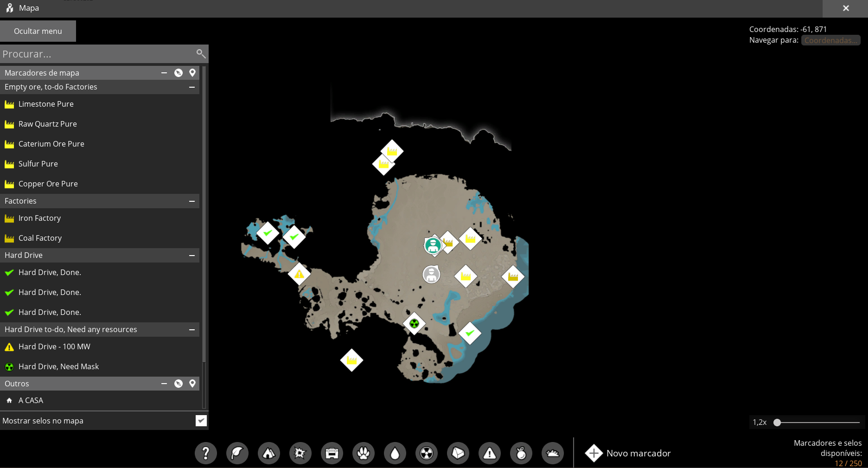This screenshot has height=468, width=868.
Task: Collapse the Empty ore, to-do Factories group
Action: pyautogui.click(x=192, y=87)
